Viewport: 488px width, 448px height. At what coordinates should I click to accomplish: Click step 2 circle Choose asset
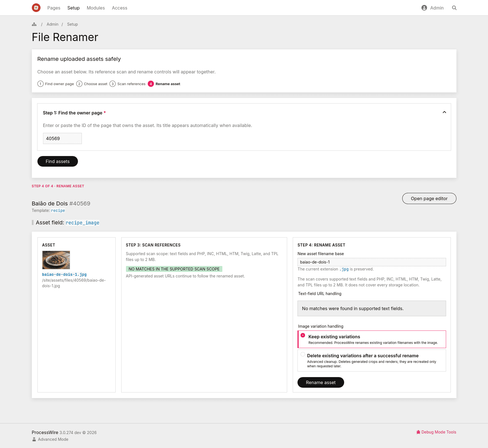pyautogui.click(x=79, y=84)
